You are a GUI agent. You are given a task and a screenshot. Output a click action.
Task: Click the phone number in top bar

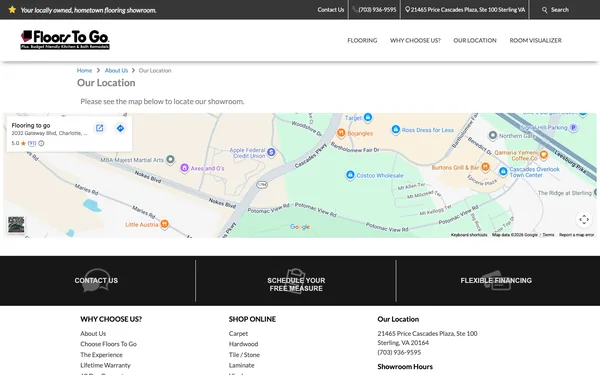point(377,10)
